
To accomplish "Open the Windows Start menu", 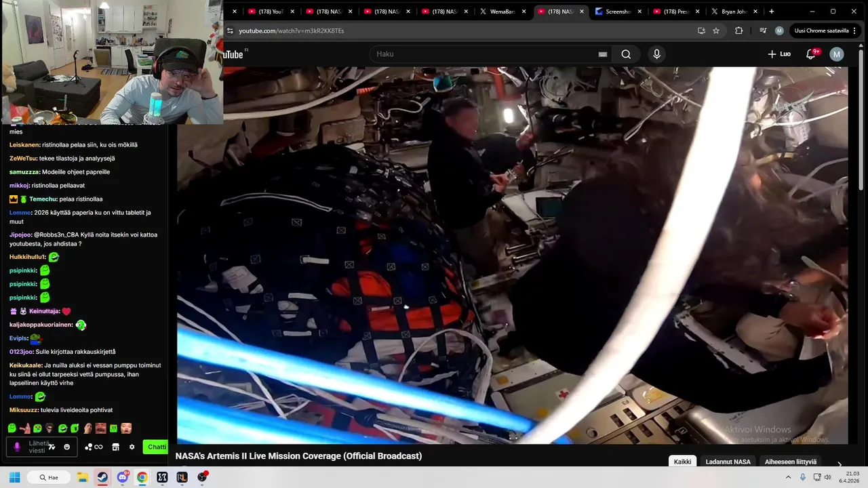I will click(x=15, y=477).
